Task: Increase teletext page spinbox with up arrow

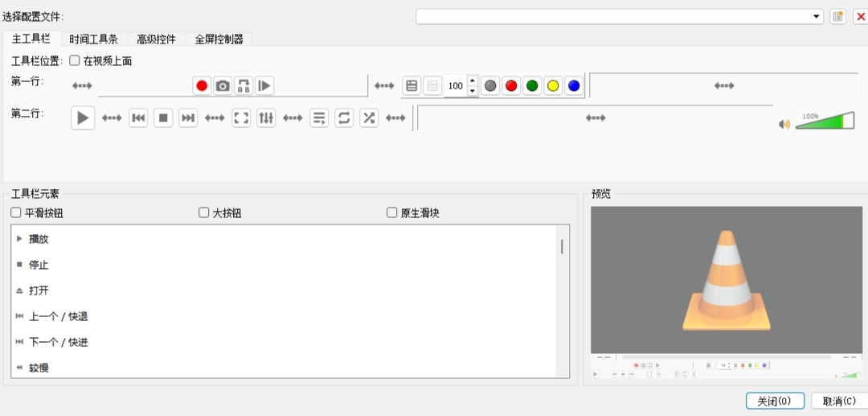Action: pyautogui.click(x=473, y=81)
